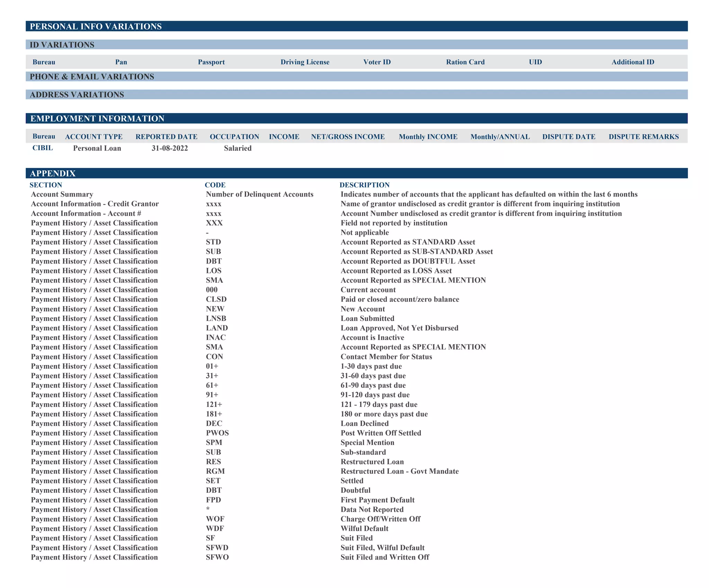709x588 pixels.
Task: Click Restructured Loan - Govt Mandate description
Action: coord(400,471)
